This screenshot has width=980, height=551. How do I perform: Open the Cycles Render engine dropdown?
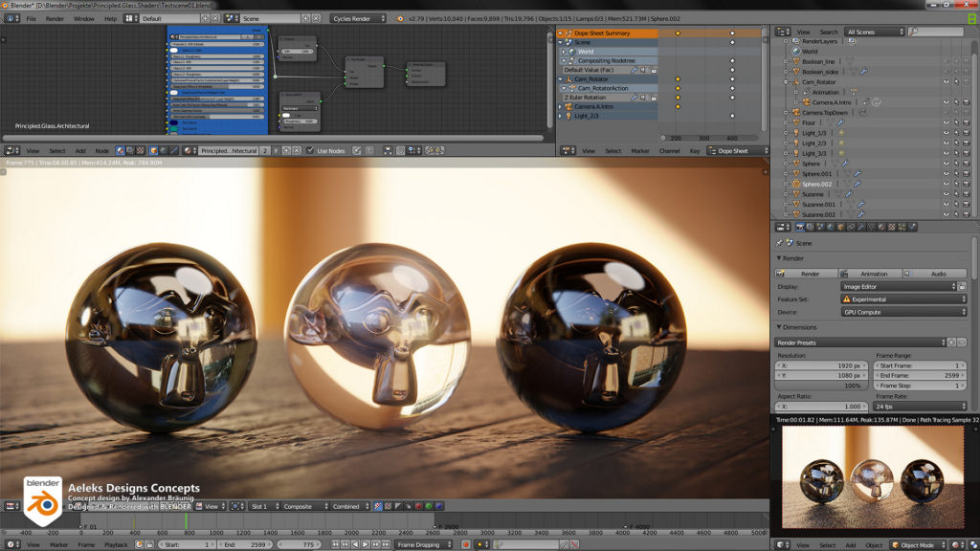click(x=358, y=19)
